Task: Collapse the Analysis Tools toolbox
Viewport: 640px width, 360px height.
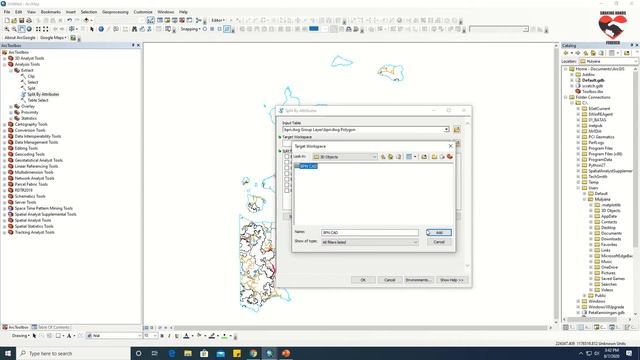Action: click(5, 64)
